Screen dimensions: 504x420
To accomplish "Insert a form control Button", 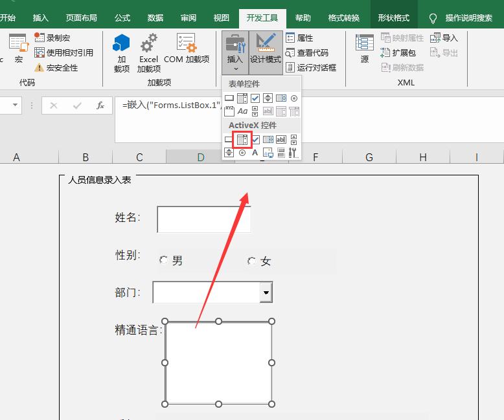I will click(229, 98).
